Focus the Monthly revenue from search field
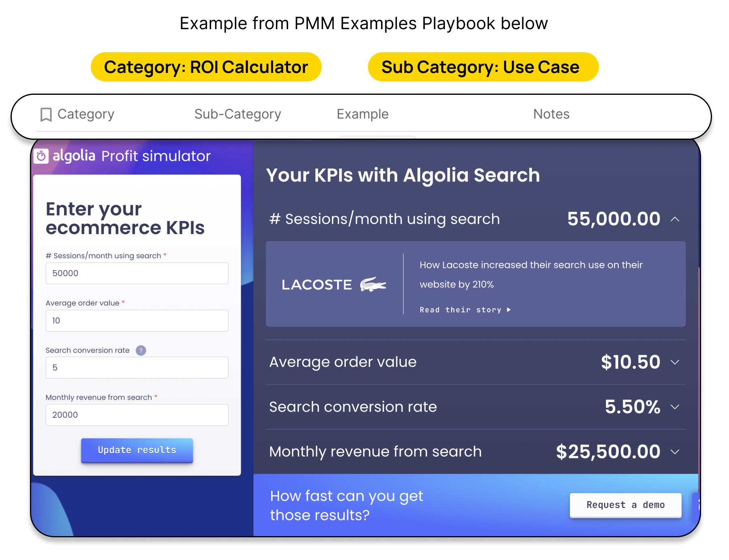 pyautogui.click(x=137, y=415)
